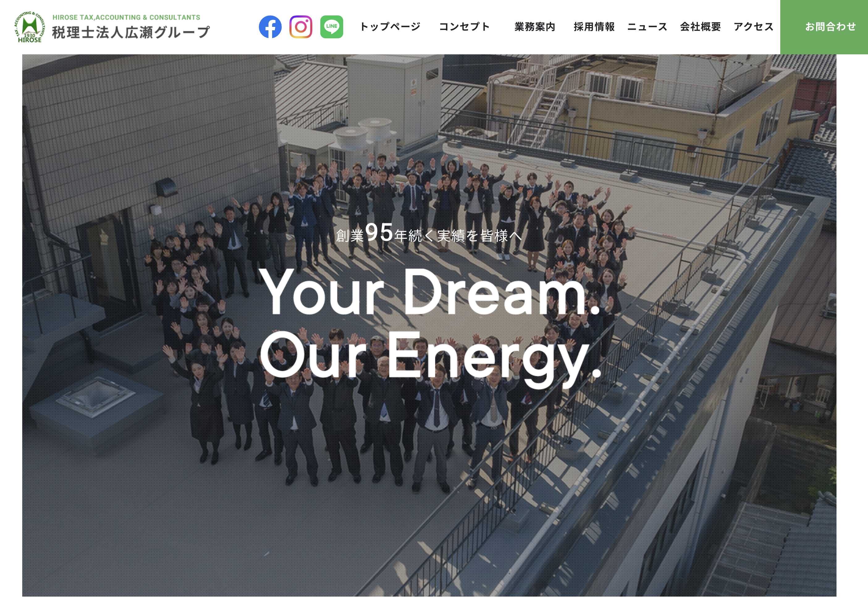868x604 pixels.
Task: Go to the アクセス page
Action: click(753, 27)
